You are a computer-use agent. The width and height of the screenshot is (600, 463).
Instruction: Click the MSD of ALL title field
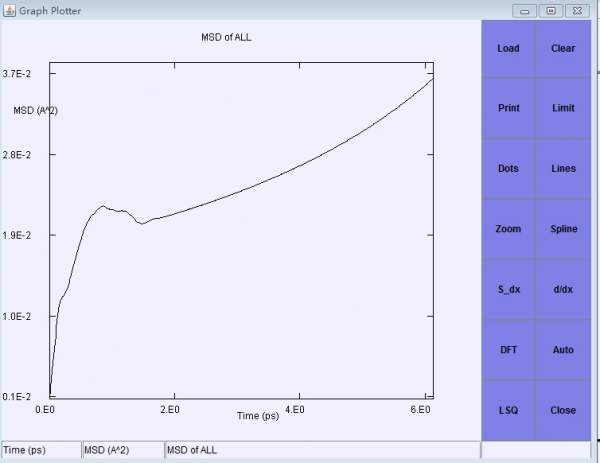[x=323, y=450]
